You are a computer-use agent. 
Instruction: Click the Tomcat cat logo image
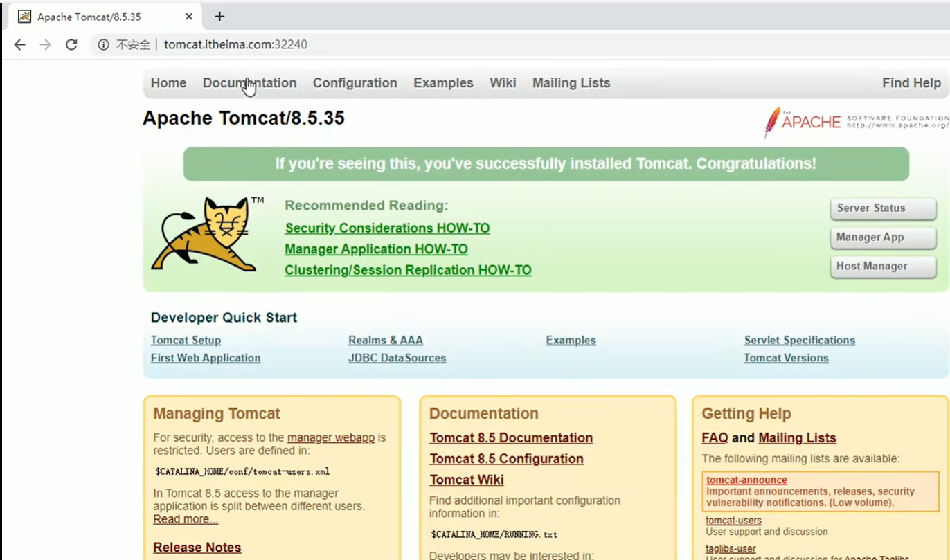pos(208,234)
